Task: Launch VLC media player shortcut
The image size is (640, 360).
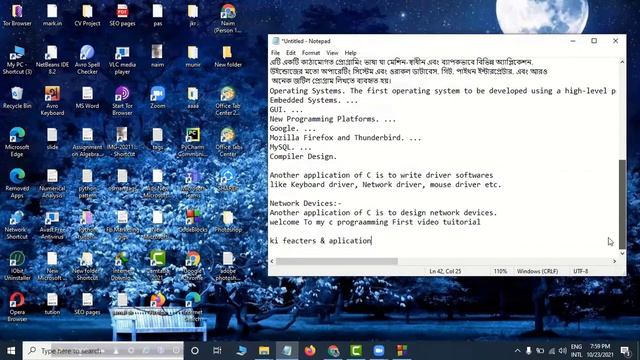Action: 122,60
